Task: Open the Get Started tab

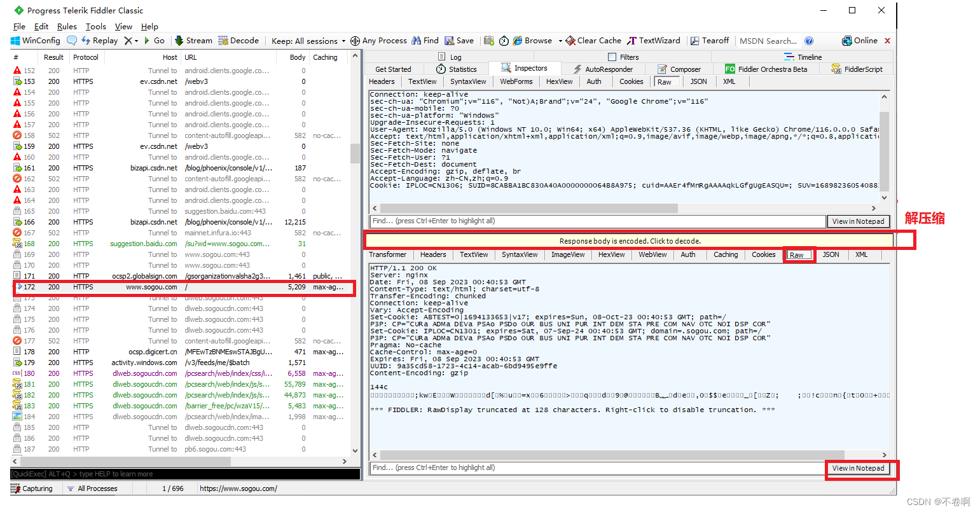Action: coord(393,69)
